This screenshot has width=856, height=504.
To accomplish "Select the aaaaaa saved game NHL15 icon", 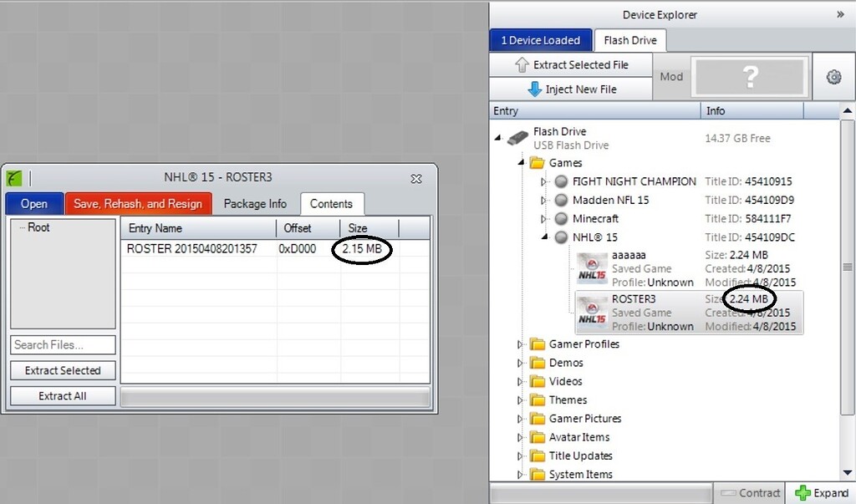I will (x=594, y=268).
